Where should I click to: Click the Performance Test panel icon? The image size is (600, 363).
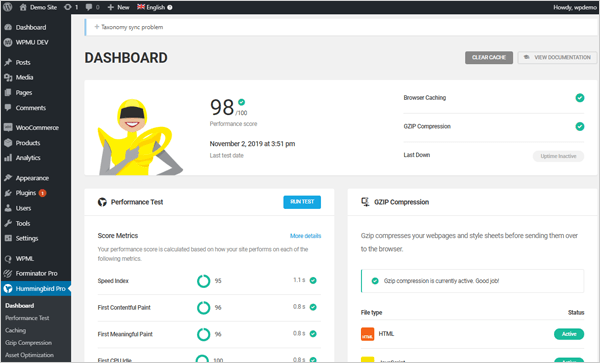point(102,202)
